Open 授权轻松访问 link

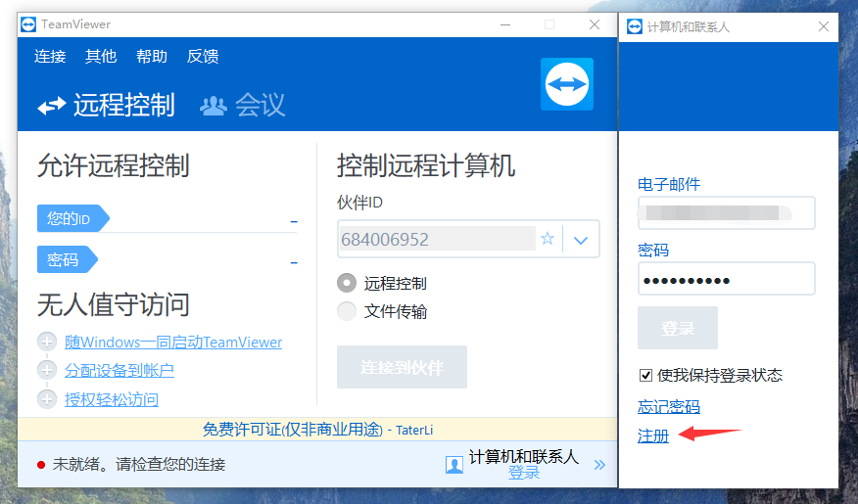point(112,399)
